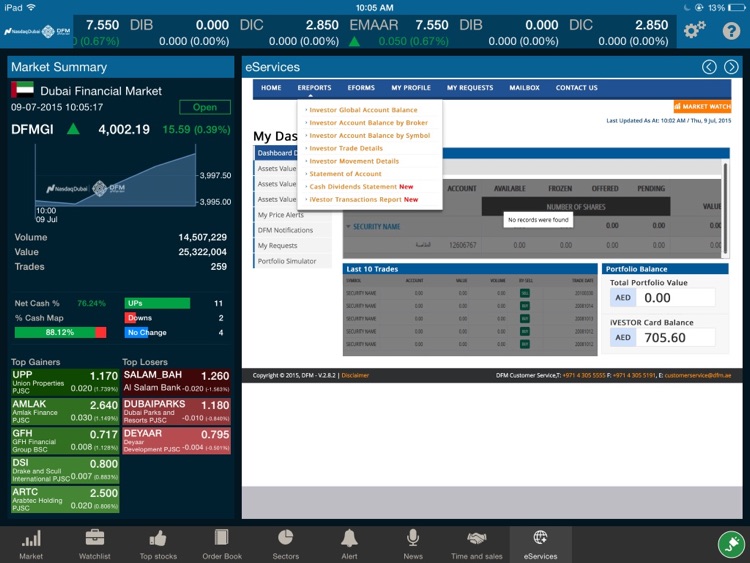Select Investor Movement Details report
The width and height of the screenshot is (750, 563).
point(354,161)
